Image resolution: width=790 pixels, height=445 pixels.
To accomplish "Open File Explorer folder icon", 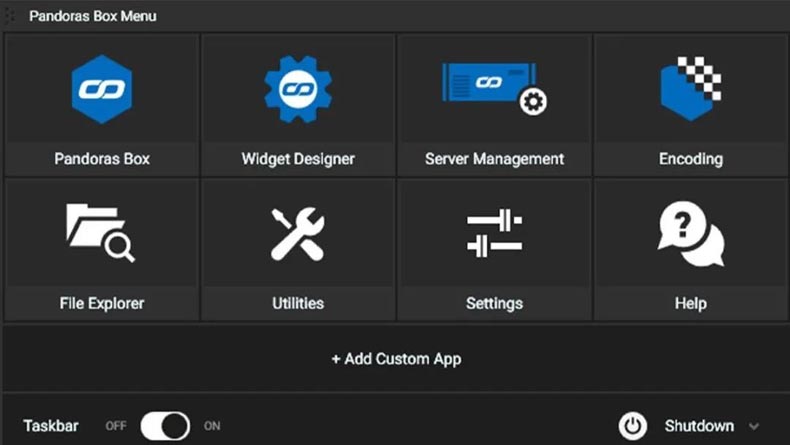I will [x=100, y=232].
